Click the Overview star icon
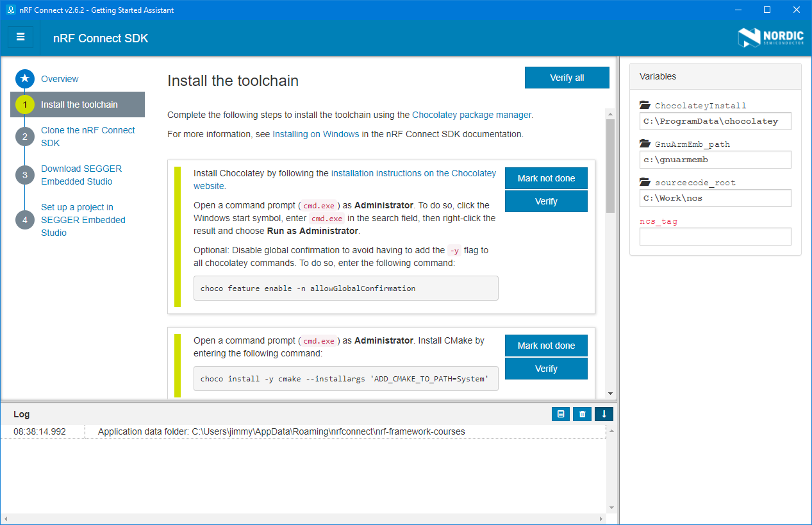The width and height of the screenshot is (812, 525). (25, 79)
